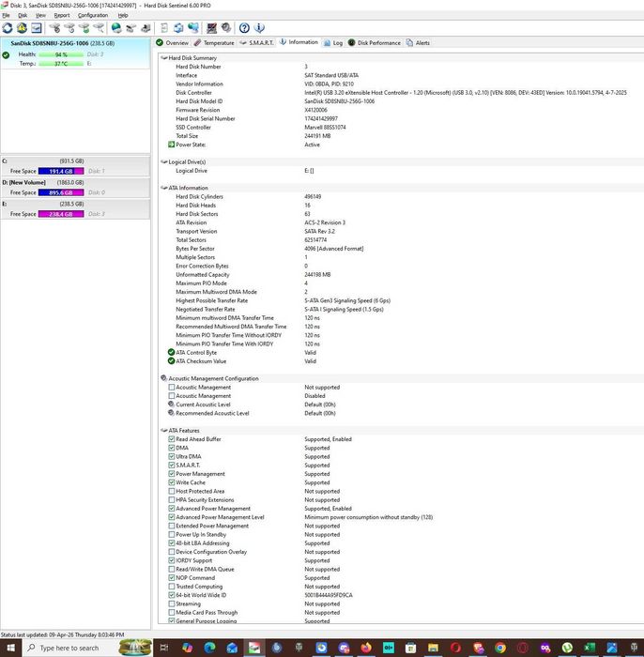
Task: Open About with the blue info icon
Action: [x=259, y=28]
